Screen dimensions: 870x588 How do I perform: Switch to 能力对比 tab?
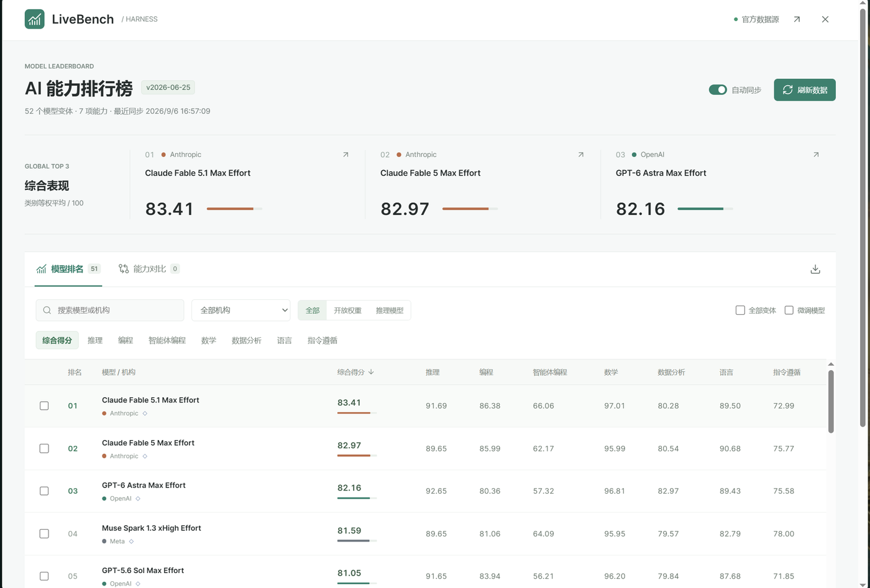[x=149, y=269]
